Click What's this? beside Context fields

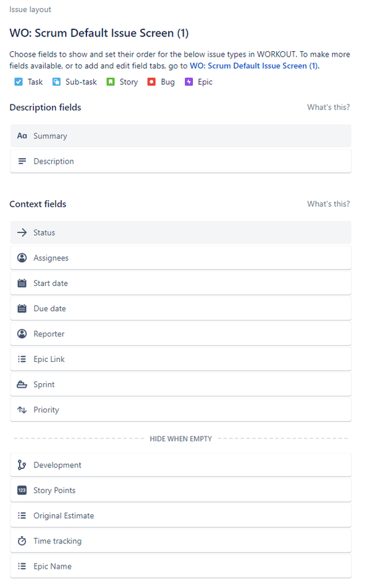click(x=328, y=204)
